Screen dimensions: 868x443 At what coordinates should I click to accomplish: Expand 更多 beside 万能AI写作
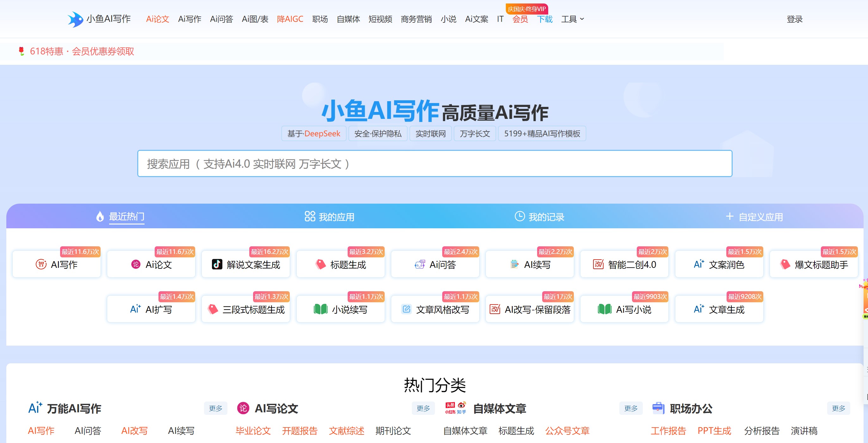(x=215, y=408)
